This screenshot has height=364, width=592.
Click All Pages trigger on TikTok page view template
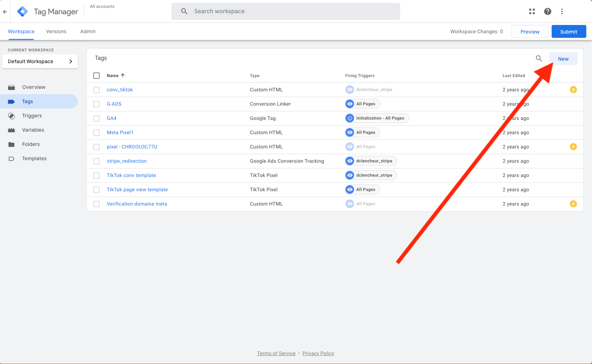[x=362, y=189]
